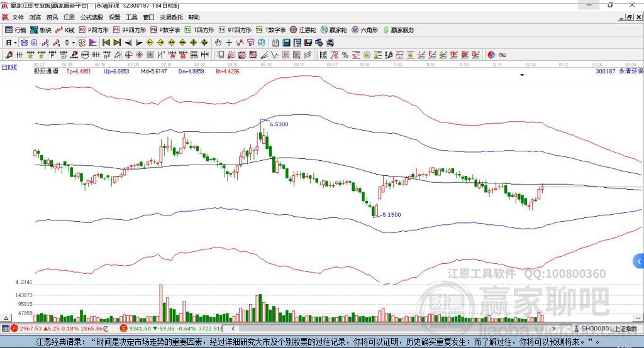Click the 金 circle golden ratio icon
The width and height of the screenshot is (644, 348).
tap(367, 55)
